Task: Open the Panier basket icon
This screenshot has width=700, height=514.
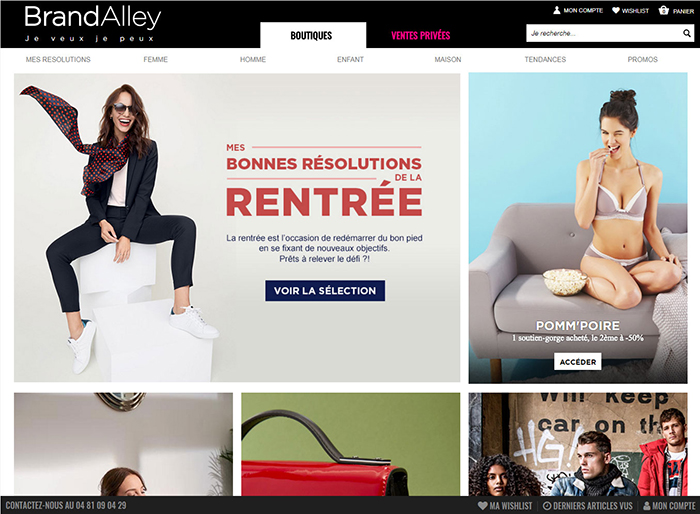Action: (664, 10)
